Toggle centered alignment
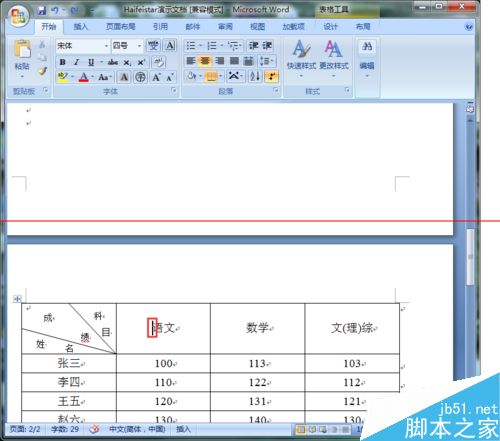This screenshot has height=441, width=500. [x=205, y=61]
